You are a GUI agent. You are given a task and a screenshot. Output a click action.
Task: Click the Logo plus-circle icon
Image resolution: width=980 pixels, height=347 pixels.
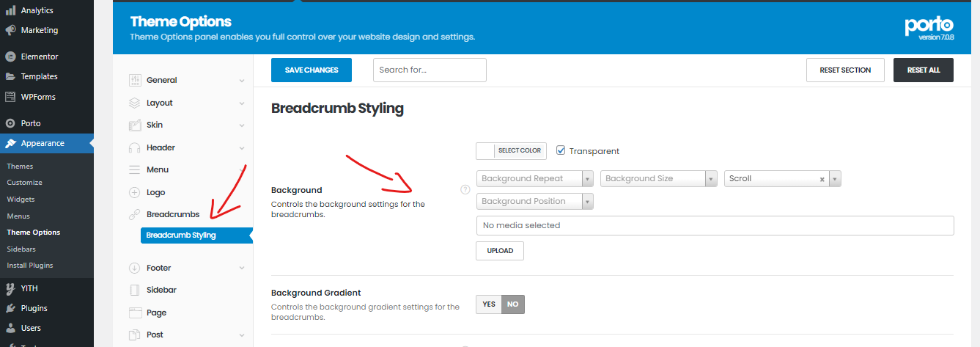click(x=134, y=192)
